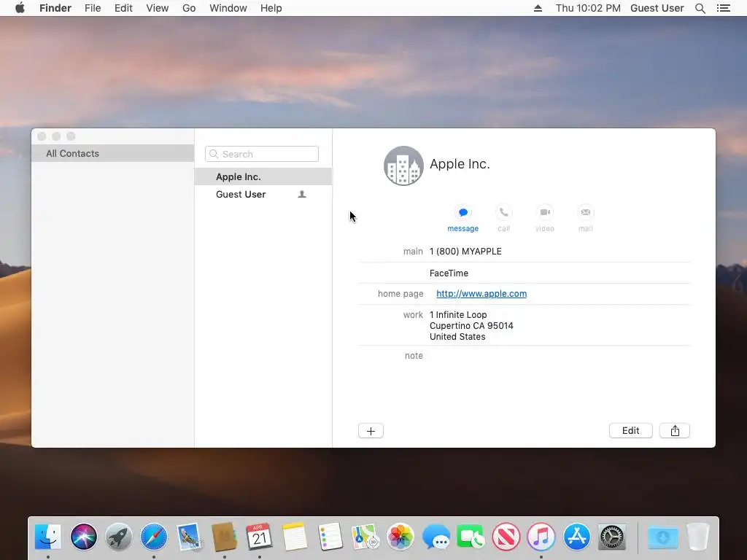The width and height of the screenshot is (747, 560).
Task: Open the View menu
Action: coord(158,8)
